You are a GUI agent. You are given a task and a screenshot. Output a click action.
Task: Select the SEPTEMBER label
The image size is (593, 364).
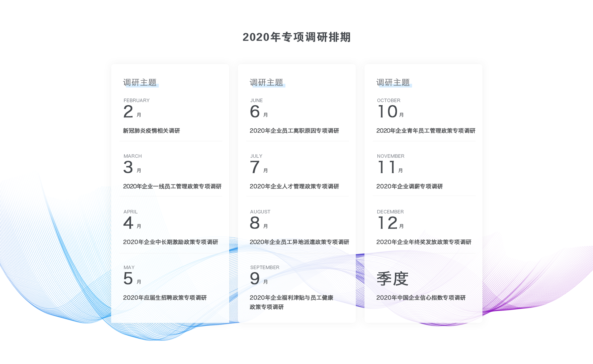265,267
